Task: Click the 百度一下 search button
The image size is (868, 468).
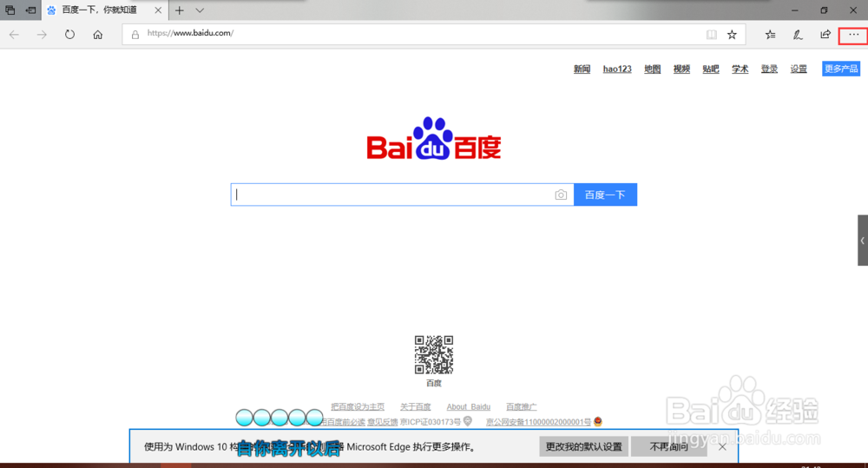Action: click(605, 194)
